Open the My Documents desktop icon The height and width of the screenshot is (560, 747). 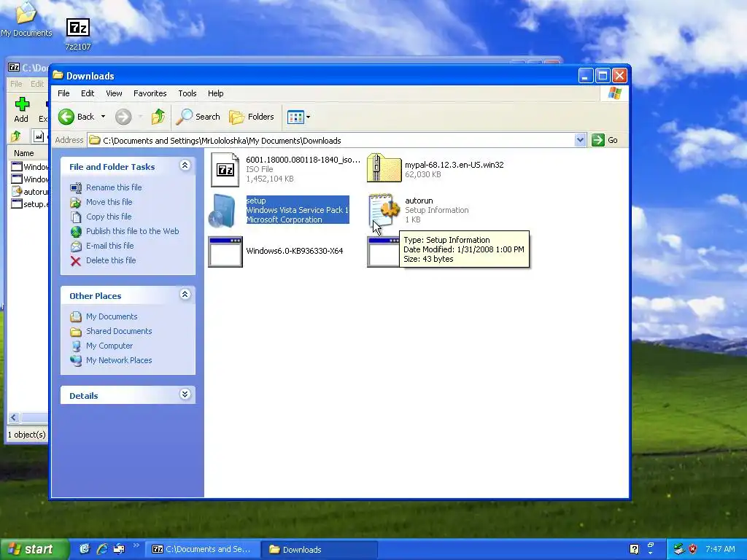tap(26, 20)
